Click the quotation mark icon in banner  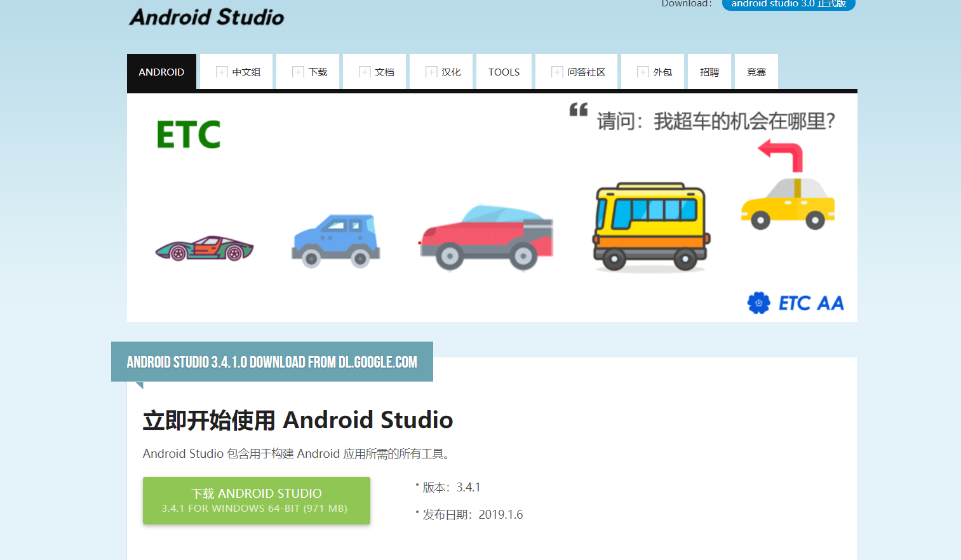pyautogui.click(x=579, y=109)
